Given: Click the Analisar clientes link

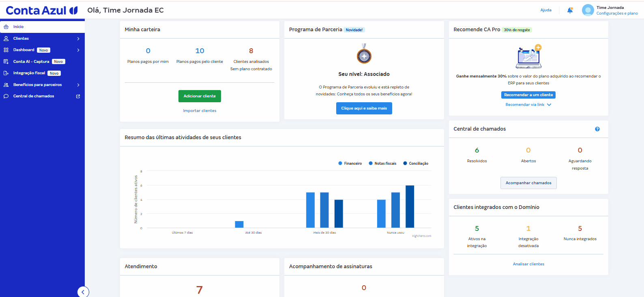Looking at the screenshot, I should 528,264.
